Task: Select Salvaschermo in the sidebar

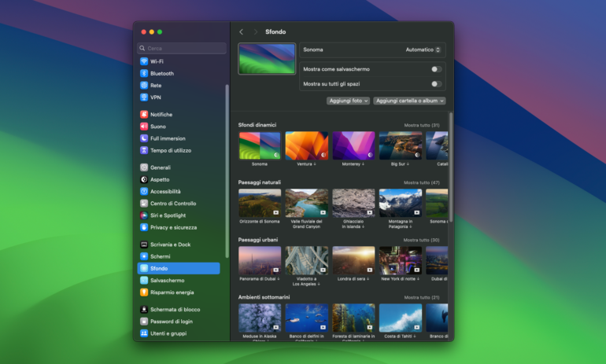Action: pyautogui.click(x=167, y=280)
